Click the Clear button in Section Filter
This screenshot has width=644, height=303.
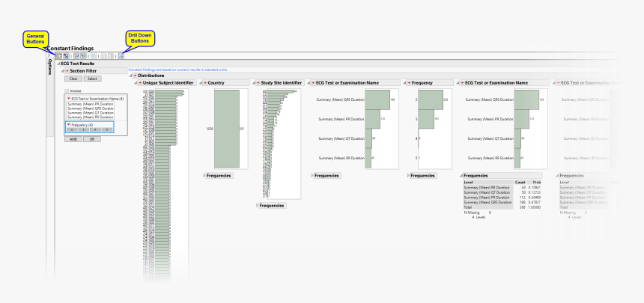[x=73, y=78]
